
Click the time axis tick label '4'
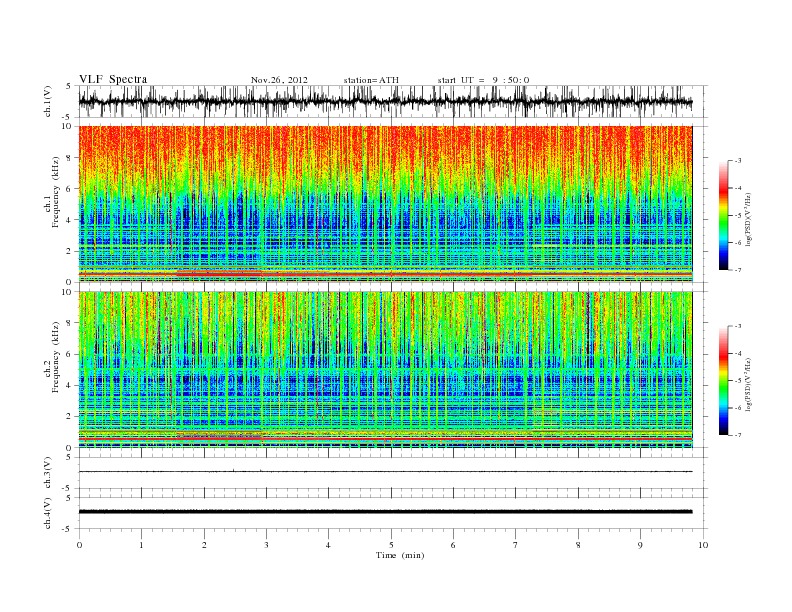point(329,545)
